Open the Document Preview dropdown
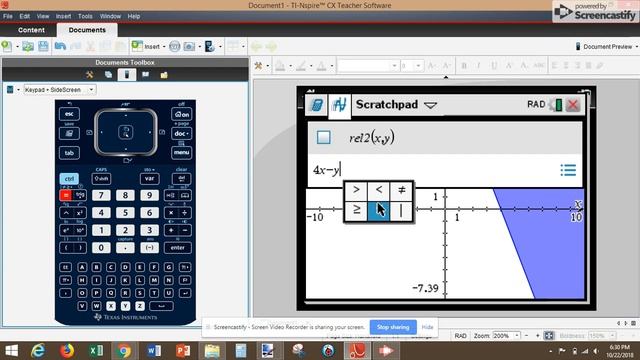The image size is (640, 360). click(x=607, y=47)
